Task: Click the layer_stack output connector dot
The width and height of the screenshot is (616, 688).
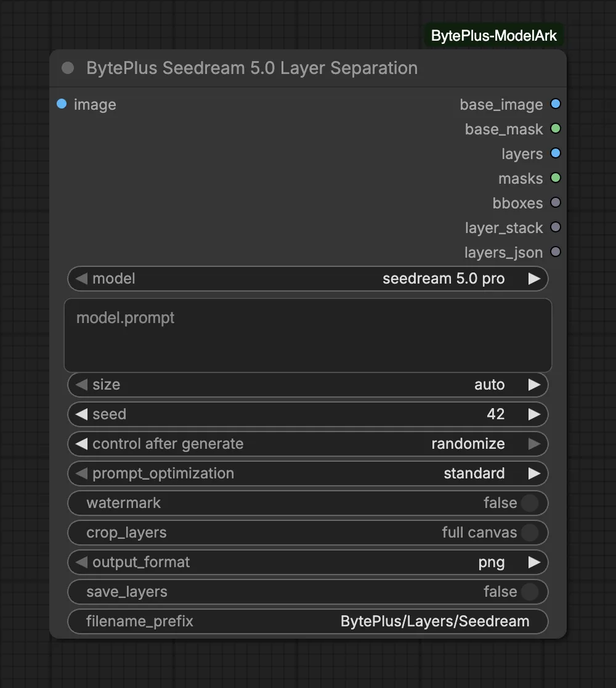Action: [556, 227]
